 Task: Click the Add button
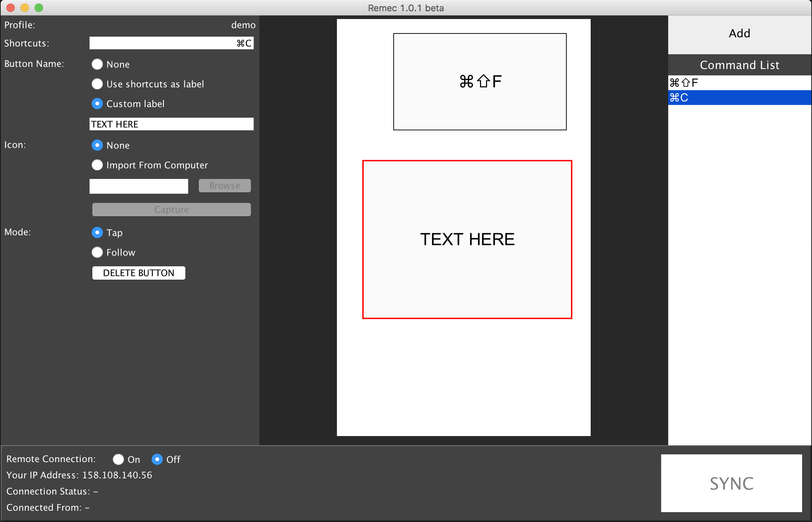point(739,34)
